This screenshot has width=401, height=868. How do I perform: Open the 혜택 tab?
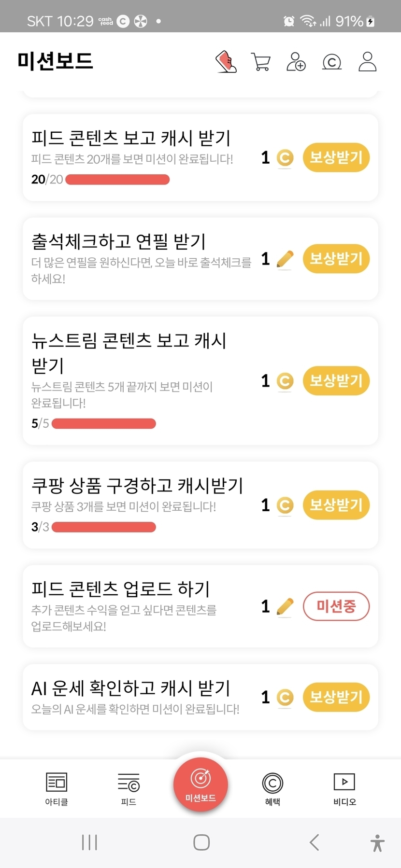pyautogui.click(x=272, y=788)
